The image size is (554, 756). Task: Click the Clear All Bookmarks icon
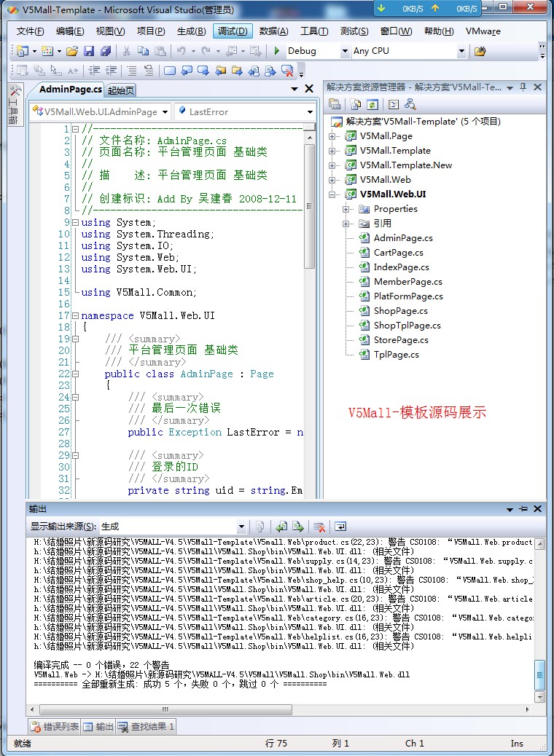tap(288, 71)
